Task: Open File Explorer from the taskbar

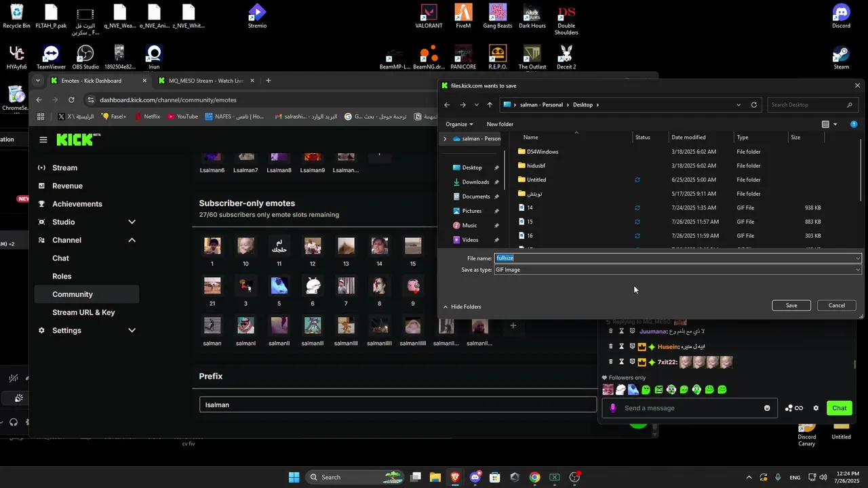Action: (x=435, y=477)
